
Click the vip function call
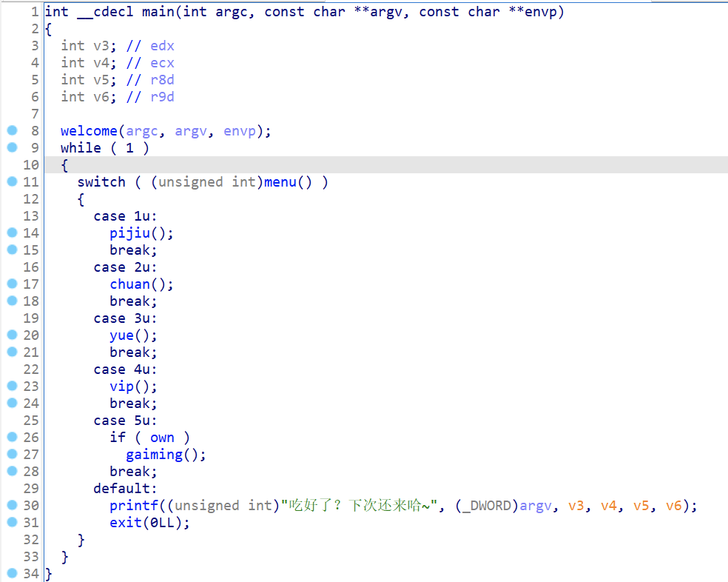click(121, 387)
